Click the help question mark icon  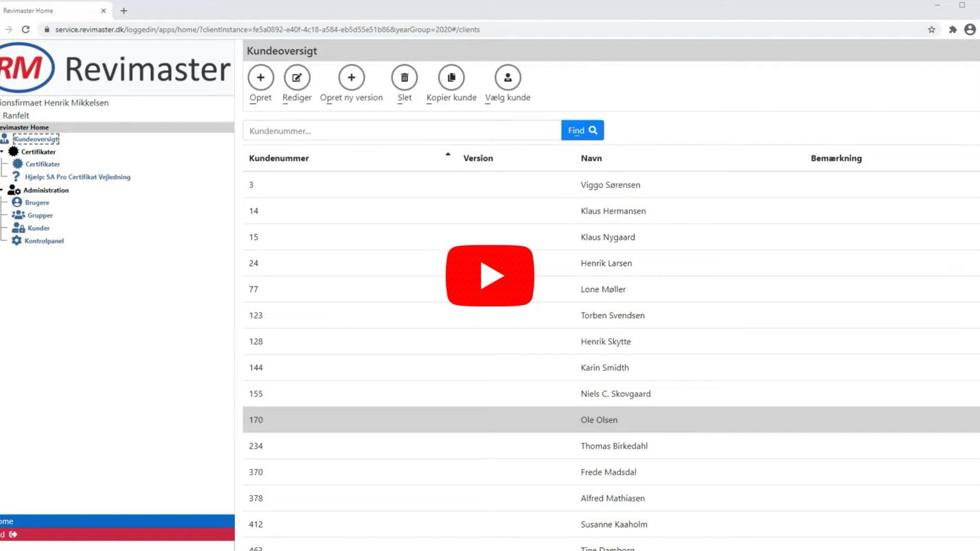coord(17,176)
